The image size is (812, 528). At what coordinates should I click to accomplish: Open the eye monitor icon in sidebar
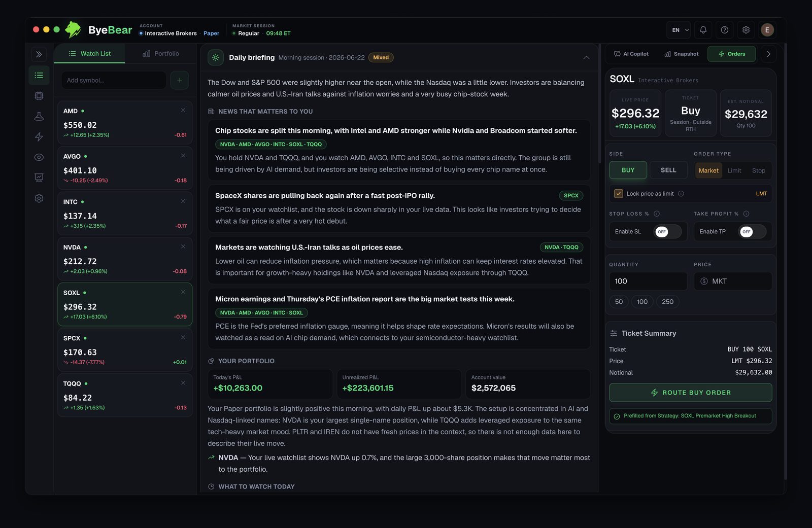[x=39, y=157]
